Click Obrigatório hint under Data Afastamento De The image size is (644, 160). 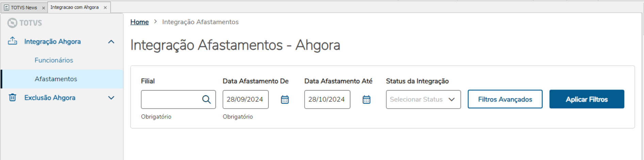click(238, 116)
